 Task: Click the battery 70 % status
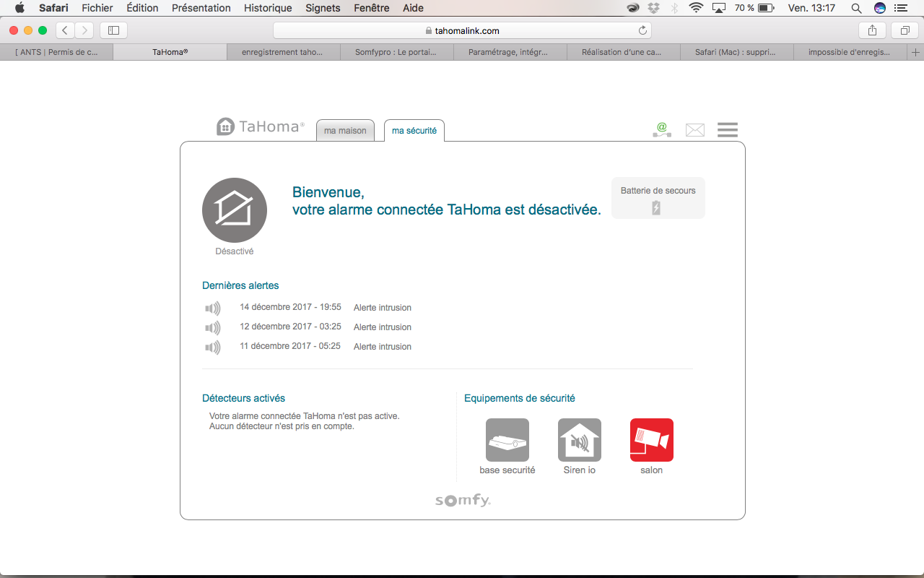(754, 8)
